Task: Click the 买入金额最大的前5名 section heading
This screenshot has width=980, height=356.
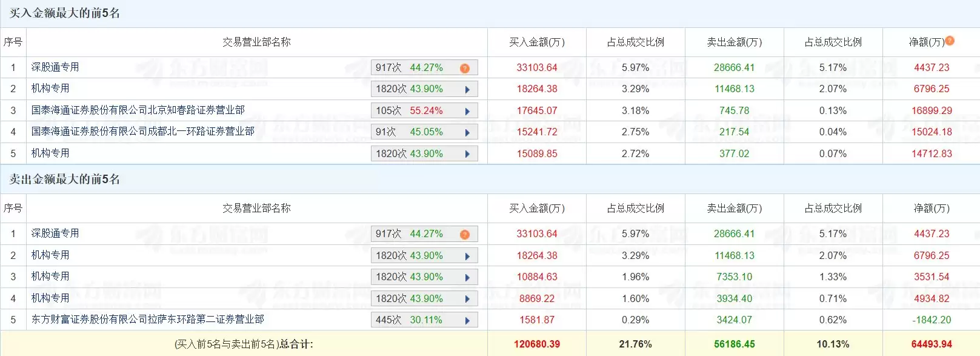Action: click(x=64, y=13)
